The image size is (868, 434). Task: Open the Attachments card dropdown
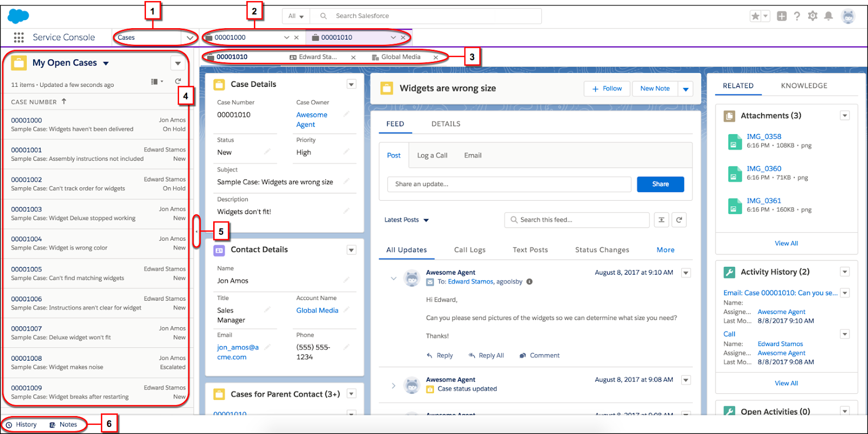tap(845, 116)
